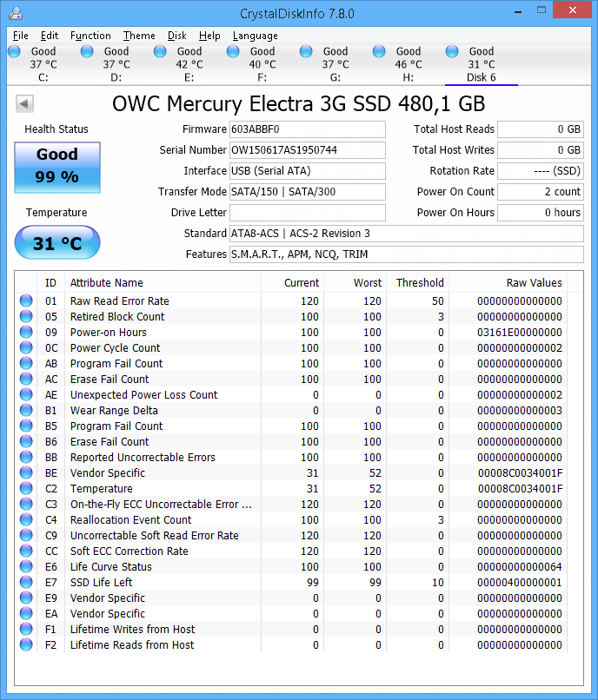598x700 pixels.
Task: Click the Serial Number field
Action: pos(307,150)
